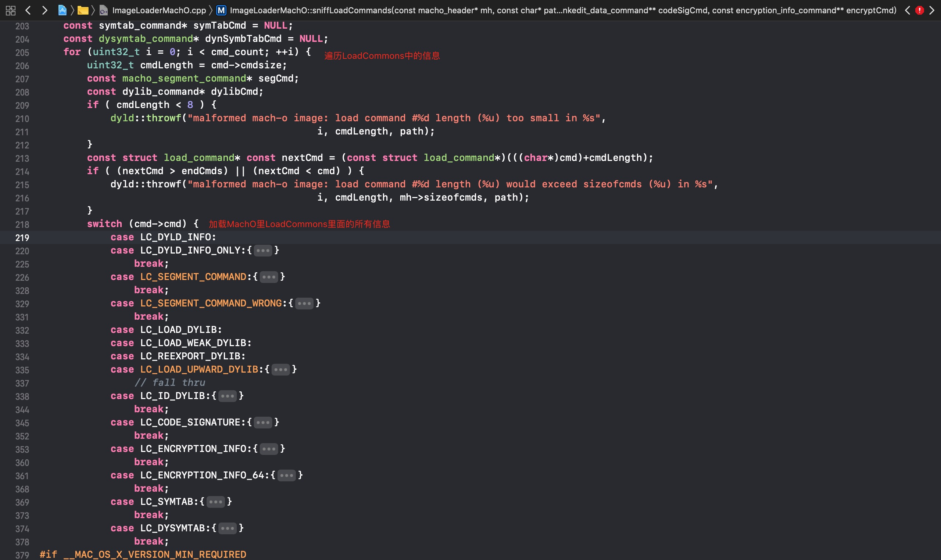This screenshot has height=560, width=941.
Task: Click the LC_SEGMENT_COMMAND_WRONG macro name
Action: pos(211,304)
